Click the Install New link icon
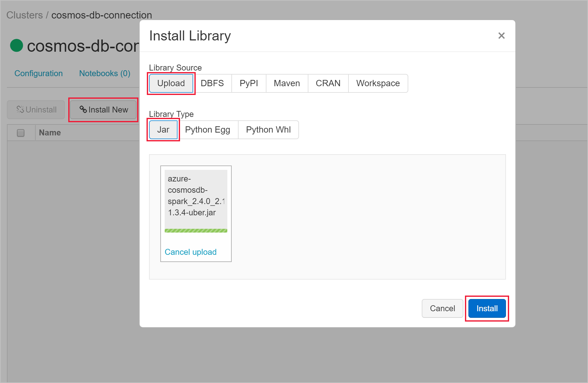588x383 pixels. [83, 109]
